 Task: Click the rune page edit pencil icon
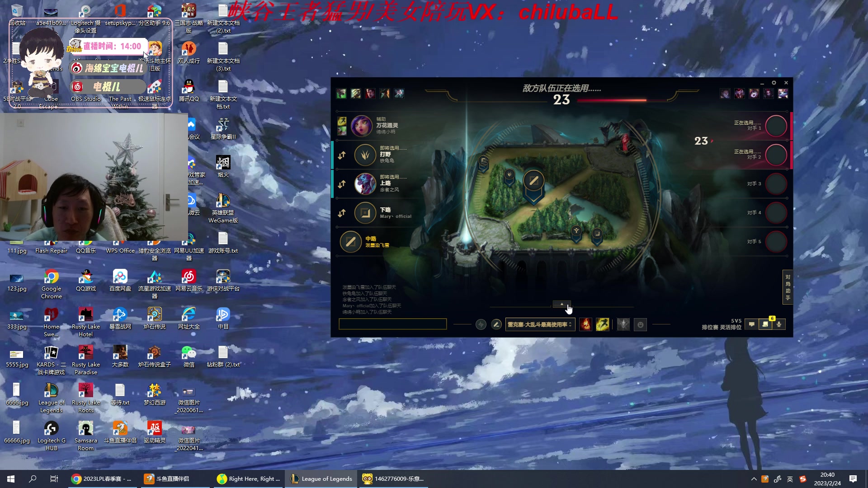click(496, 324)
